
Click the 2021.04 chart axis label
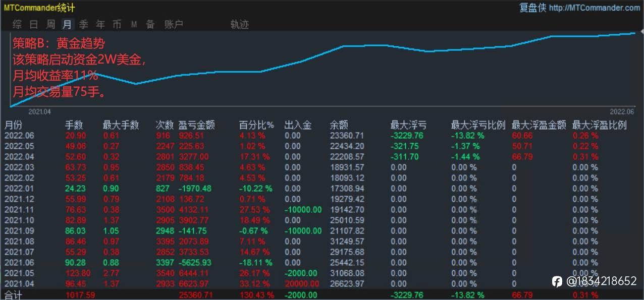coord(39,111)
